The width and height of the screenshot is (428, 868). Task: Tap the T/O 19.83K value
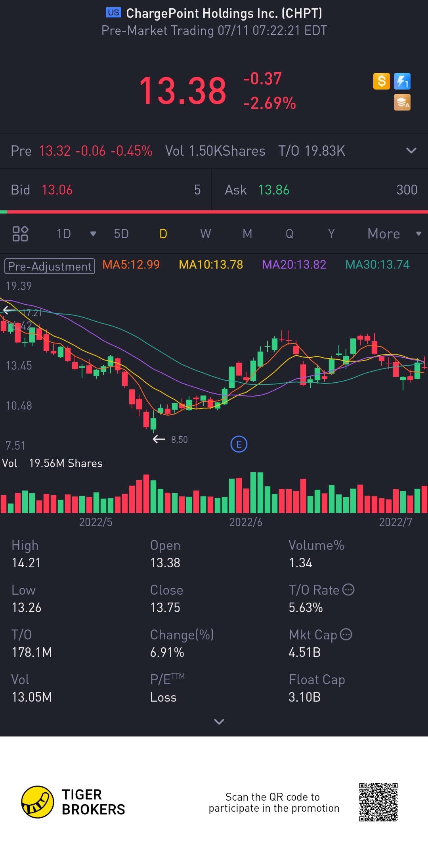pos(311,151)
